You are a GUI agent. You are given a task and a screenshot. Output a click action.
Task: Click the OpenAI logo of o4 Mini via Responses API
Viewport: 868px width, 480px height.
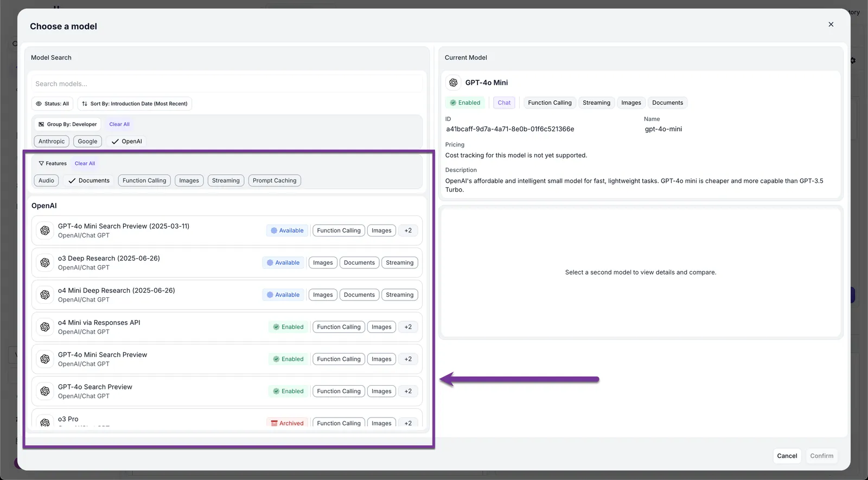45,327
